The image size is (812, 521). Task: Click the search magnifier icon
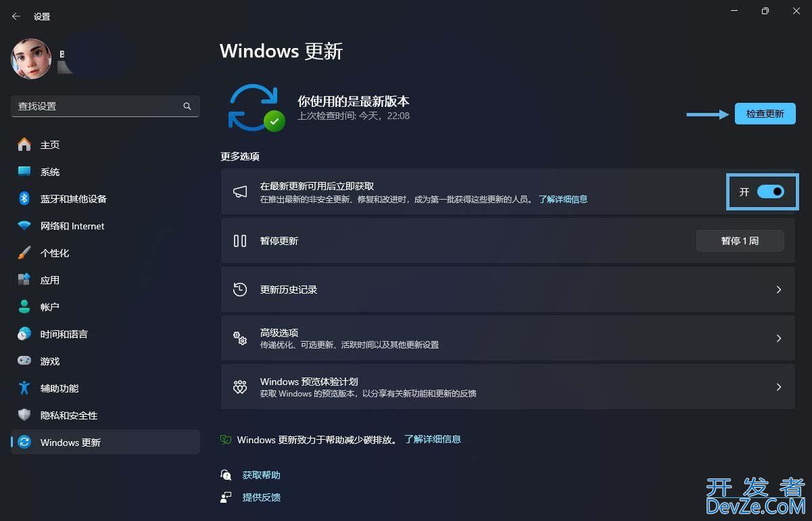pos(187,106)
